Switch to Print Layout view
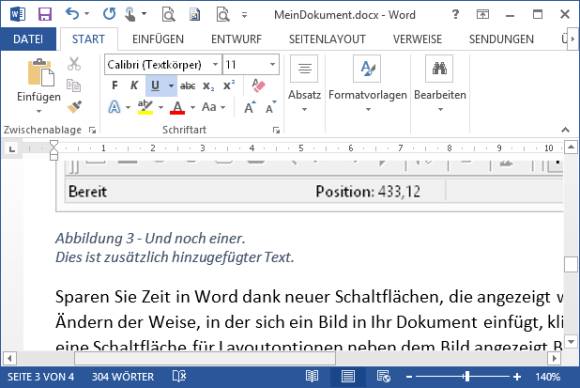580x388 pixels. pyautogui.click(x=348, y=377)
